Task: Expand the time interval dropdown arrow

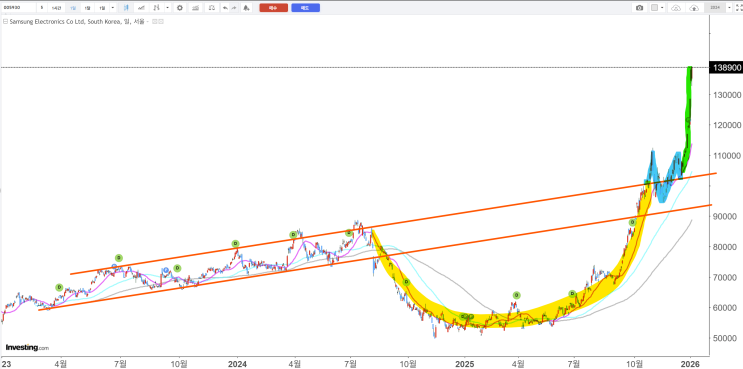Action: click(112, 8)
